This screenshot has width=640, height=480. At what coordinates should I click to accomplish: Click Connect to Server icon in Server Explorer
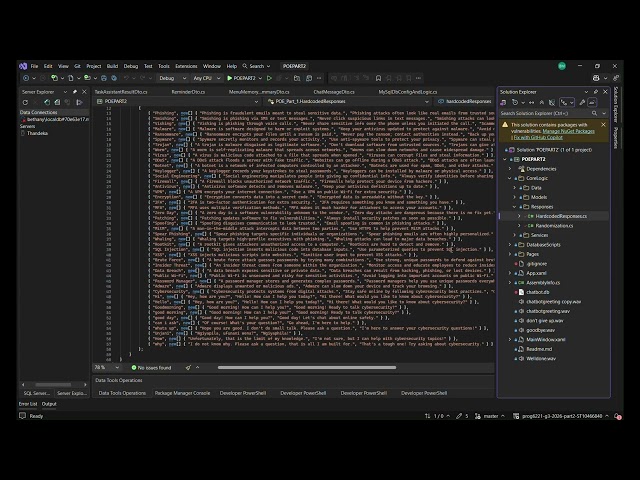(x=57, y=102)
